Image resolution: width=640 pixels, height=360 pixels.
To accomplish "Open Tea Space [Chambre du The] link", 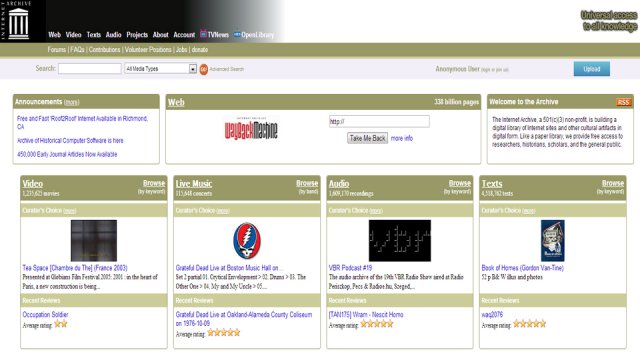I will pyautogui.click(x=75, y=268).
